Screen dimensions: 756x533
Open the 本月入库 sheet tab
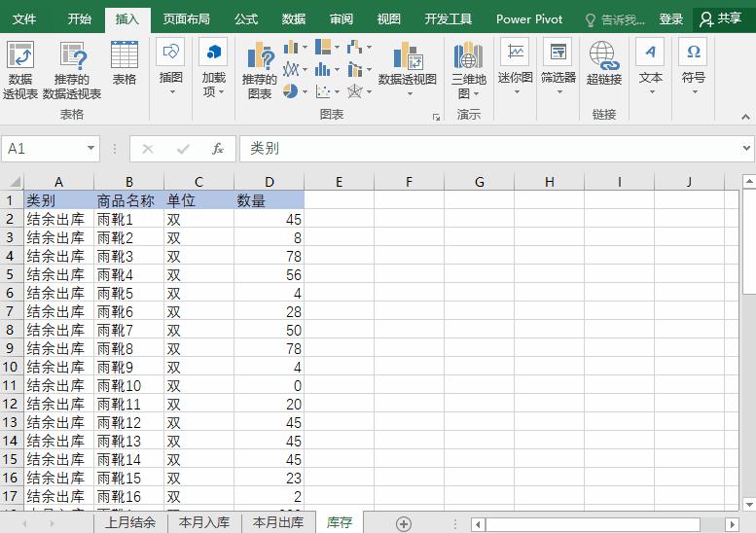pos(204,522)
